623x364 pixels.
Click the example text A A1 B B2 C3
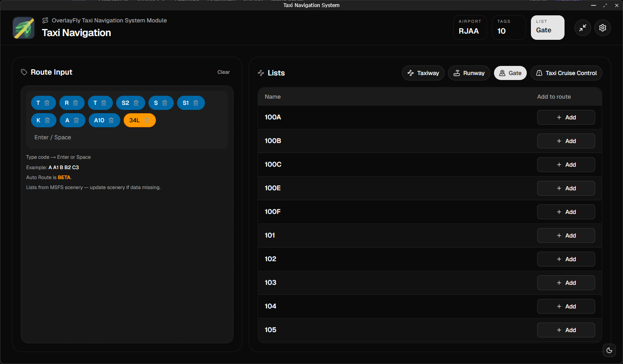[x=63, y=167]
